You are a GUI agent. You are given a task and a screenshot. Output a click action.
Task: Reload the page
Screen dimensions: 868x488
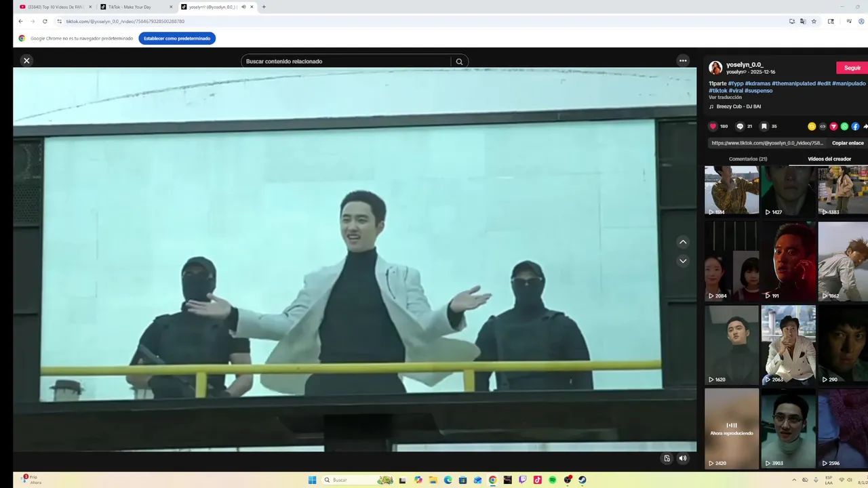45,21
